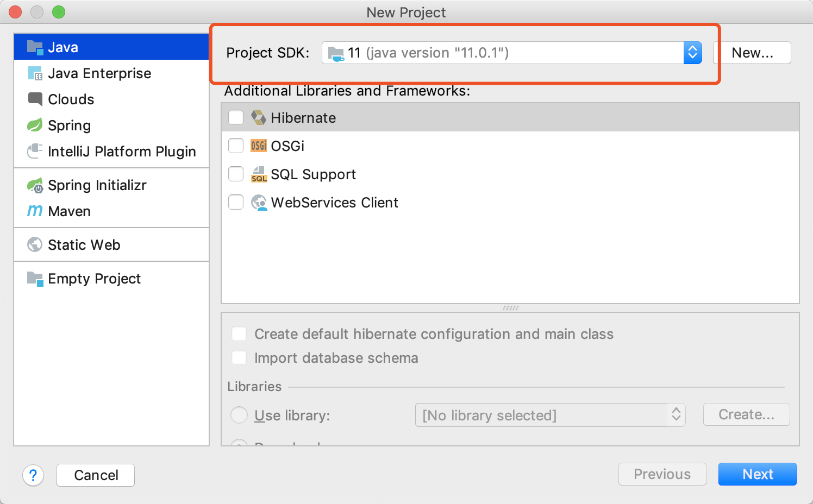Click the Hibernate row label
The height and width of the screenshot is (504, 813).
303,118
